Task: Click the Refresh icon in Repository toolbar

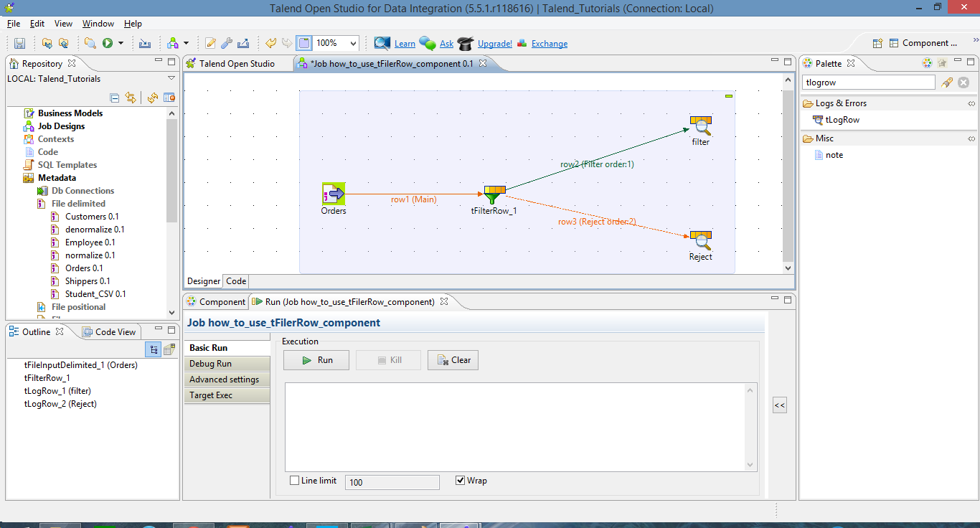Action: pos(151,97)
